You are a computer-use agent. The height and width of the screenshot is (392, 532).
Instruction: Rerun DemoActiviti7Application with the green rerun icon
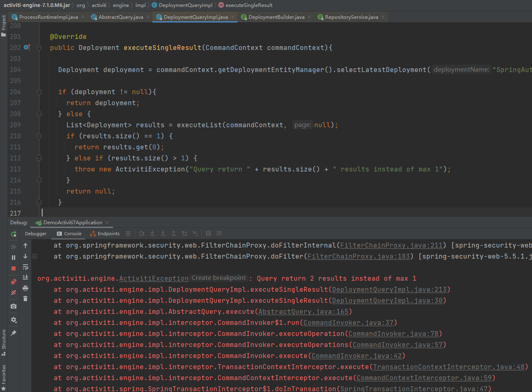tap(14, 234)
